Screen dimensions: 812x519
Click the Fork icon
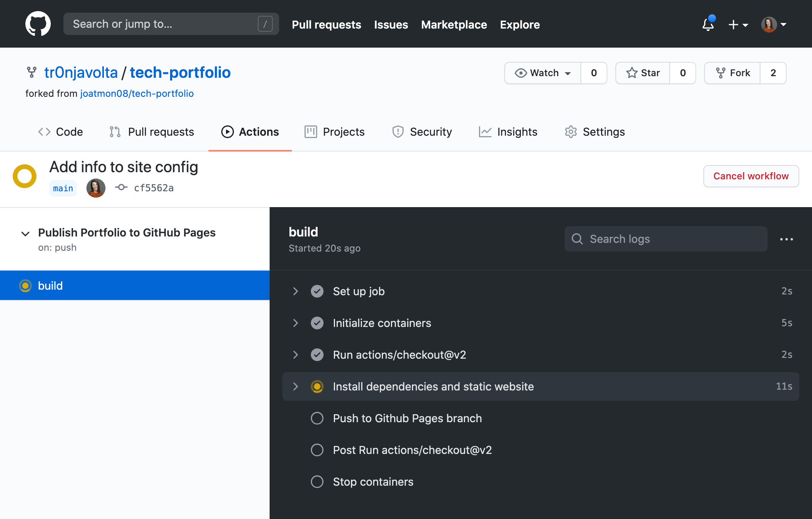tap(720, 72)
